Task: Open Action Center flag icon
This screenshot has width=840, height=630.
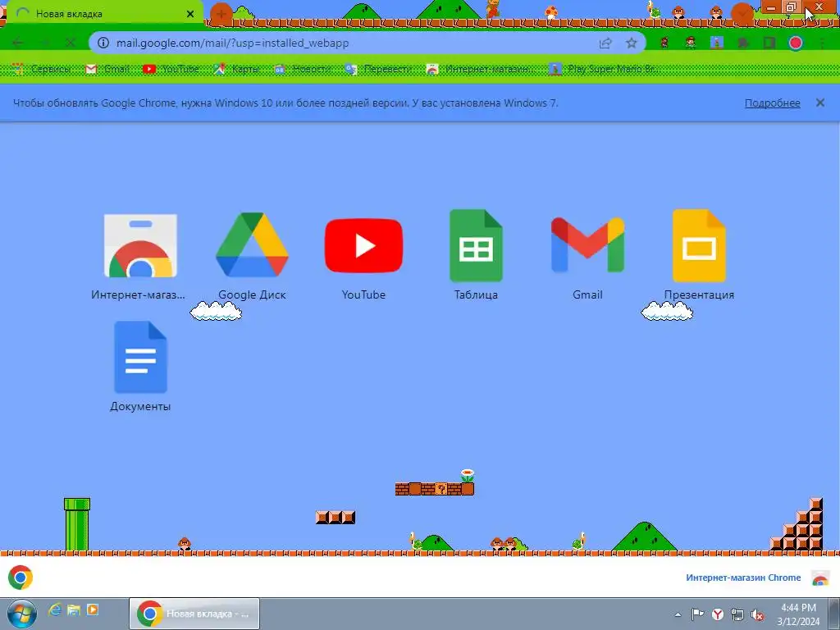Action: tap(697, 614)
